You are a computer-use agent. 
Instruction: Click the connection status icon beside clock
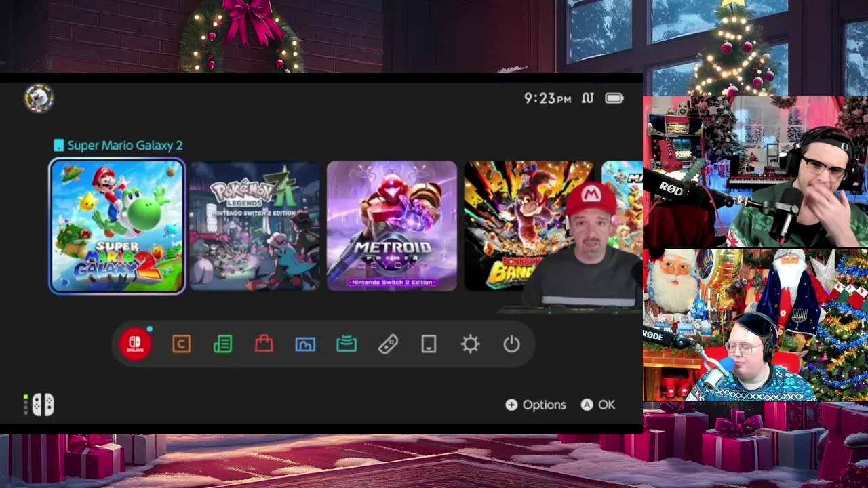(x=588, y=98)
